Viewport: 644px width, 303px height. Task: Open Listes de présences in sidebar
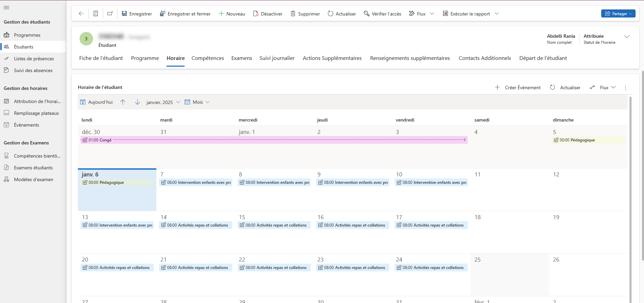click(33, 59)
